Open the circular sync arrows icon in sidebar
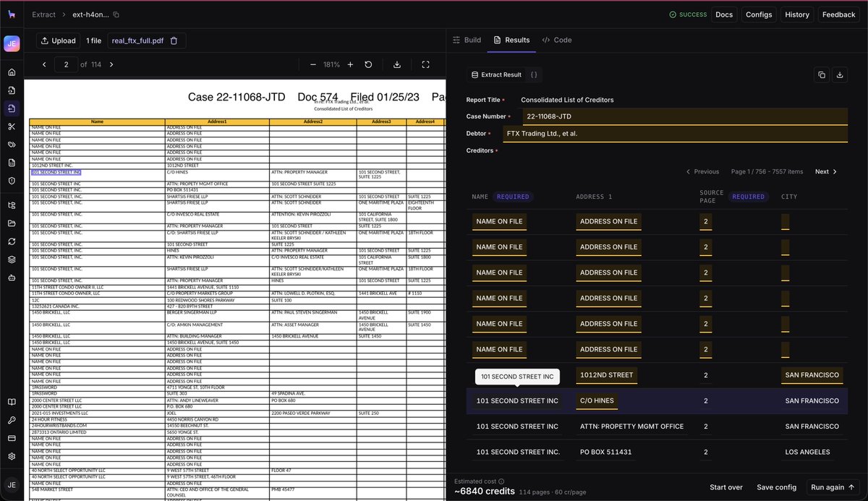 coord(12,241)
